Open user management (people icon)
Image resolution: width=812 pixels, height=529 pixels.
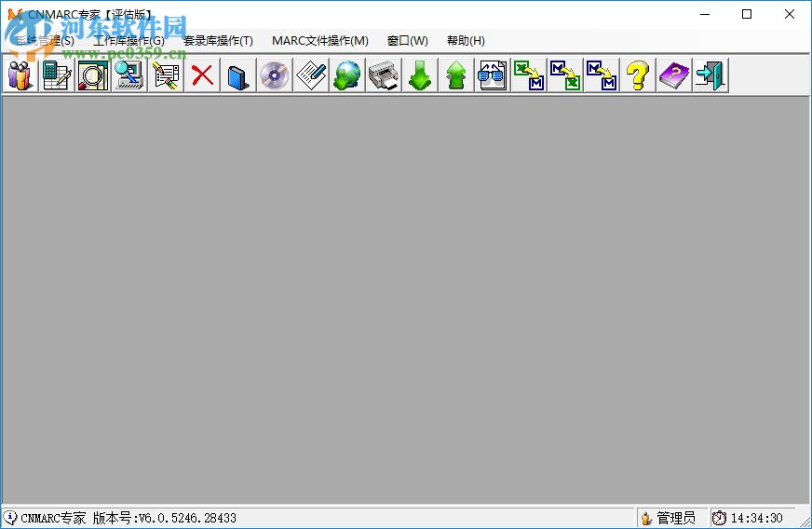click(20, 75)
